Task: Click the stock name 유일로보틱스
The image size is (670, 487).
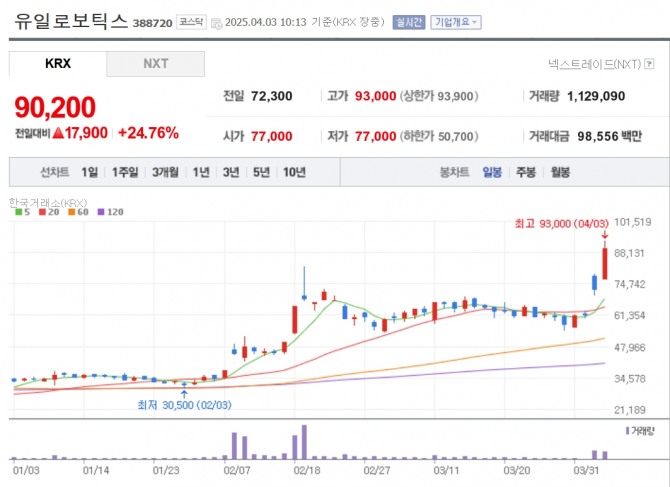Action: 71,21
